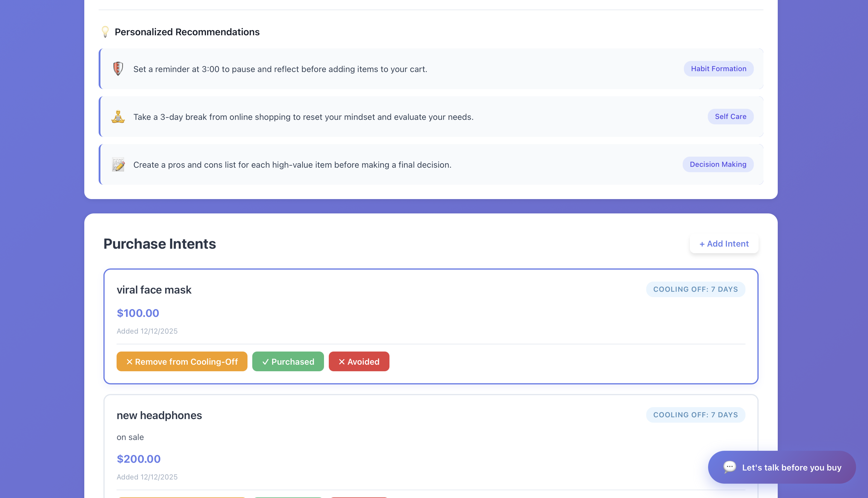Click the Habit Formation tag

pyautogui.click(x=718, y=69)
